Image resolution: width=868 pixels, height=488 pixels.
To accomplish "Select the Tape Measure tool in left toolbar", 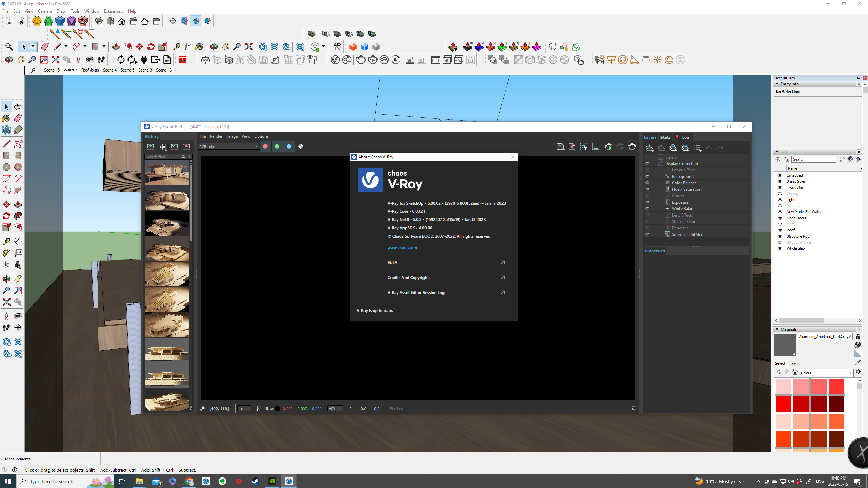I will (6, 241).
